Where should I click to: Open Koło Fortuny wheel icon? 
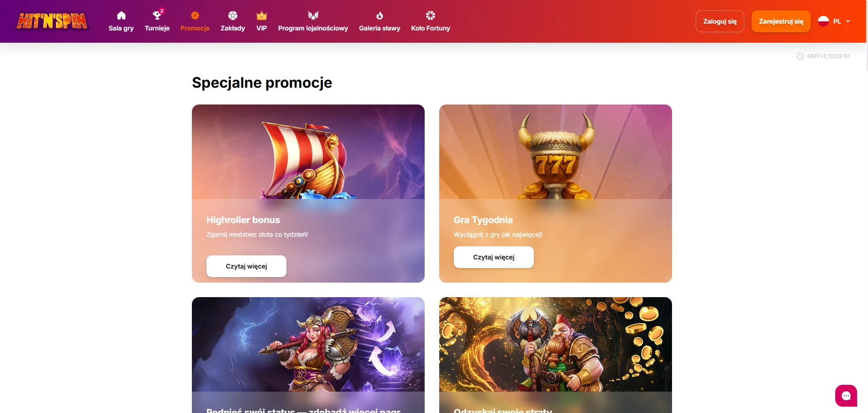click(431, 16)
